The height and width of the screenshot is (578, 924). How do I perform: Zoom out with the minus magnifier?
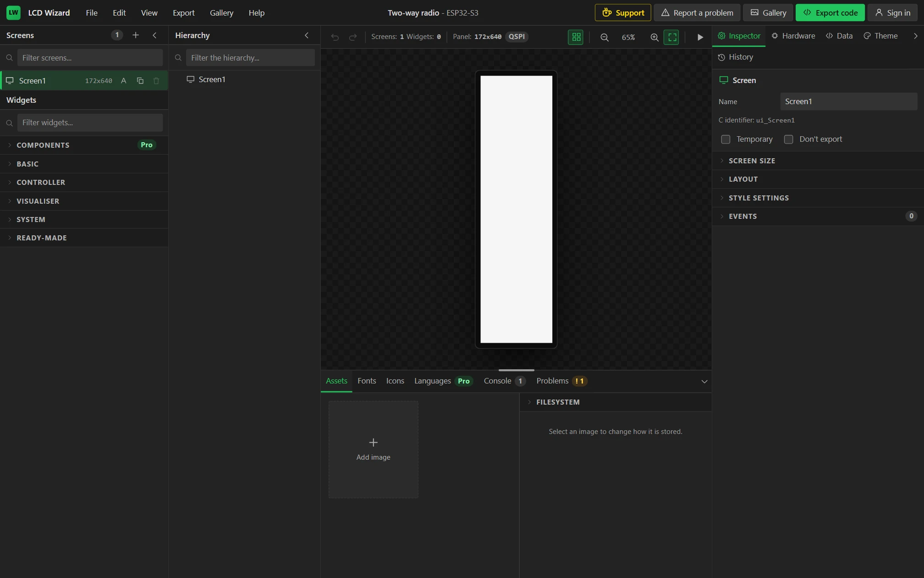pos(605,37)
